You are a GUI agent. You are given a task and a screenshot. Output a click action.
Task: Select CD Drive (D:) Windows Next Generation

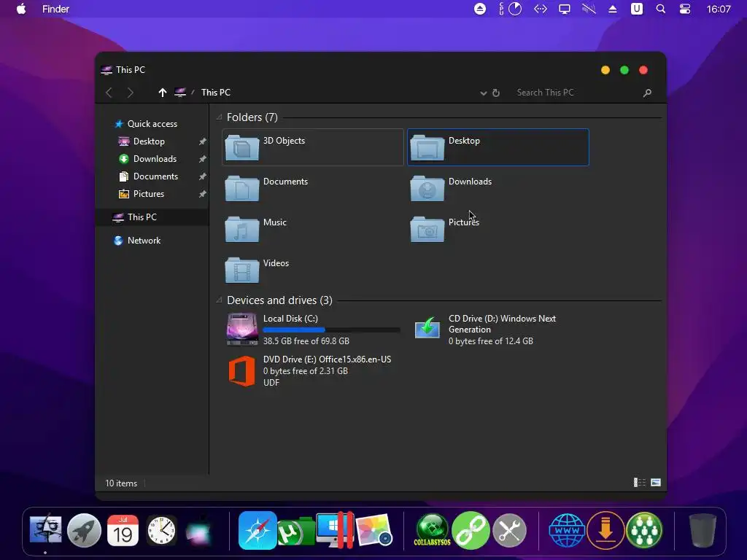point(498,330)
